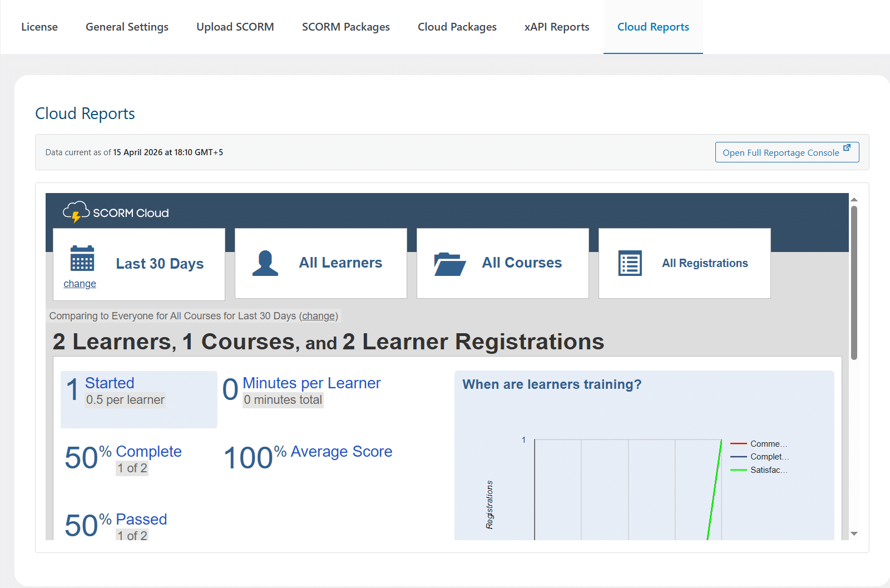Click the scrollbar down arrow in report frame
The height and width of the screenshot is (588, 890).
tap(854, 533)
